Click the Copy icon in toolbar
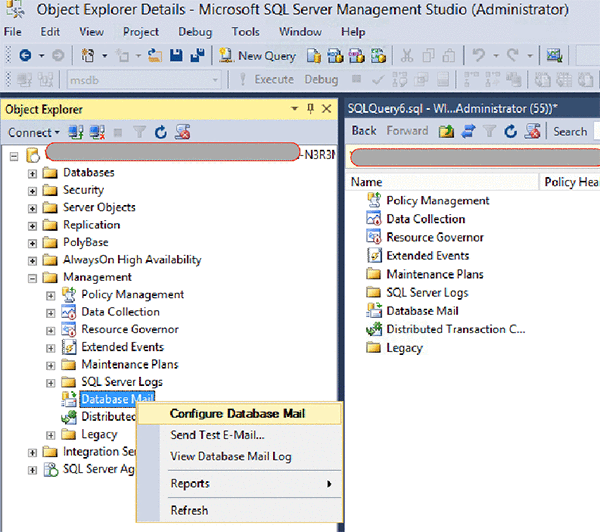 [x=428, y=56]
